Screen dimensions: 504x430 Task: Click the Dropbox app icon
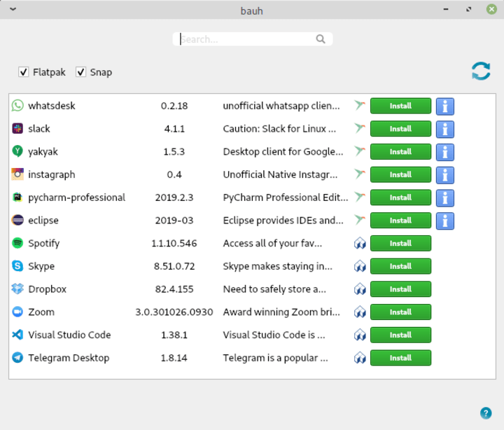[17, 289]
